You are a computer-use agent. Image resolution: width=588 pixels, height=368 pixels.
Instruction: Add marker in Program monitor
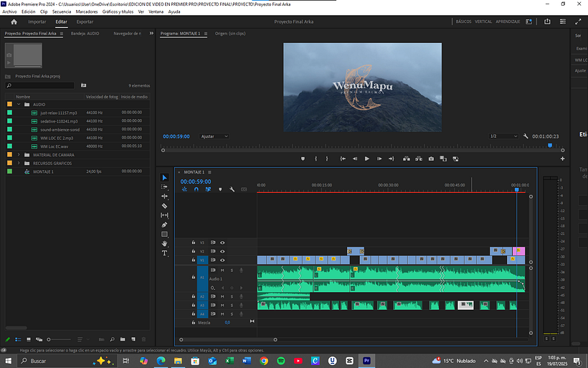click(303, 159)
